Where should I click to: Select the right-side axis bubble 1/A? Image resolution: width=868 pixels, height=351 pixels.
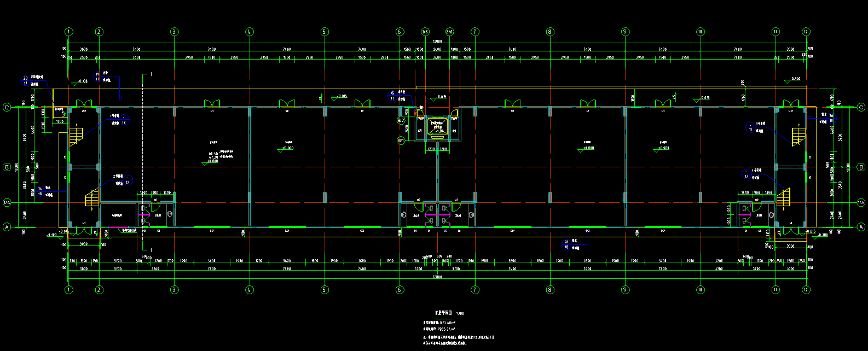tap(861, 203)
